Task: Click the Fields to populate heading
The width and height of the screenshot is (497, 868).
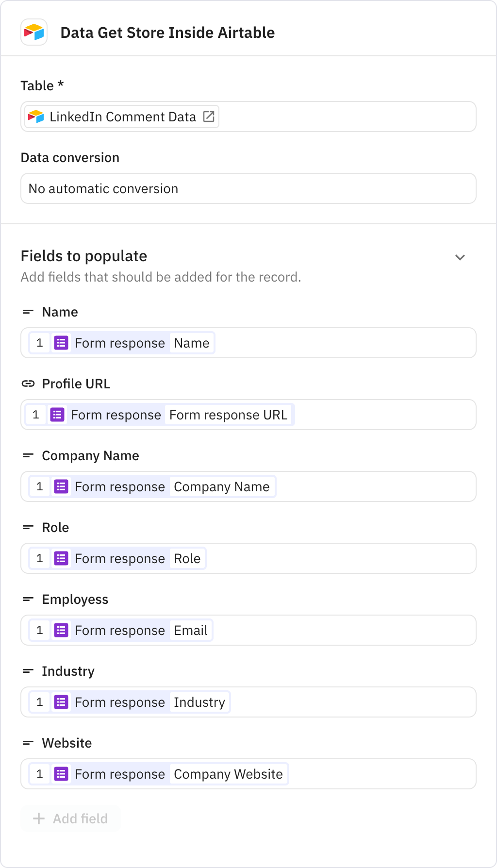Action: click(x=84, y=256)
